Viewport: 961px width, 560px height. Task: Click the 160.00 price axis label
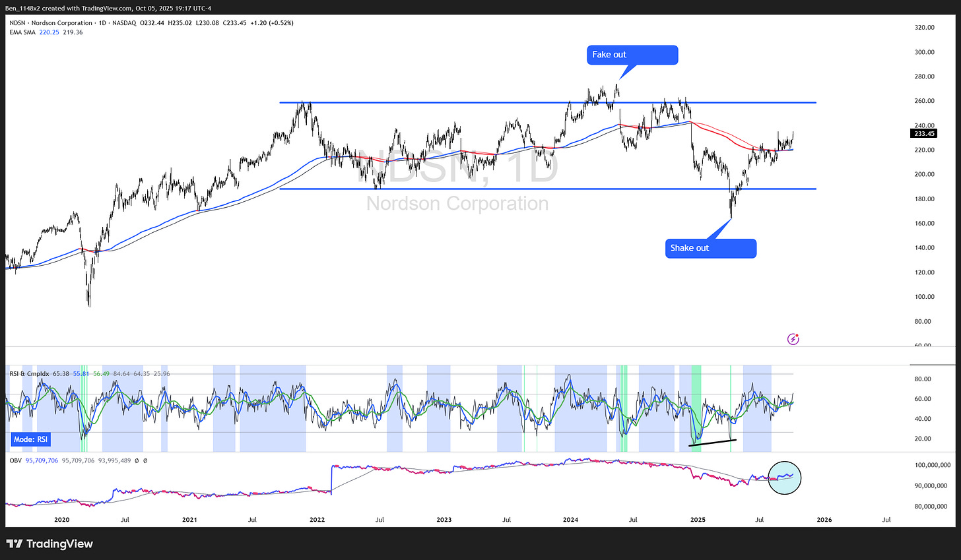coord(925,223)
